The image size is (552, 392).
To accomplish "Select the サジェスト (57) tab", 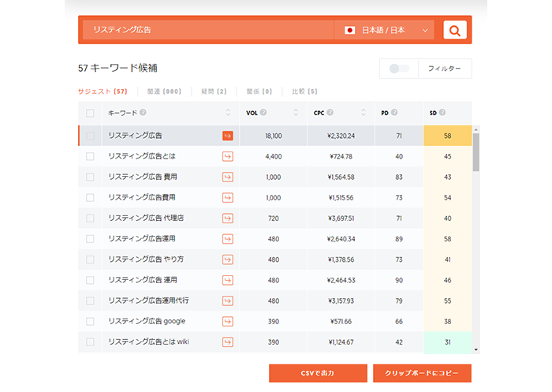I will [103, 91].
